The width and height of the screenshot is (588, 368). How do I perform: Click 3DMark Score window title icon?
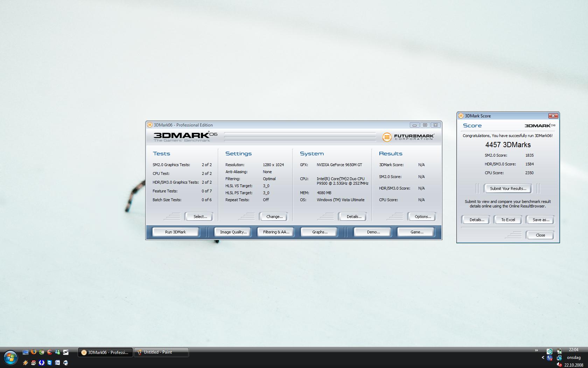click(461, 116)
